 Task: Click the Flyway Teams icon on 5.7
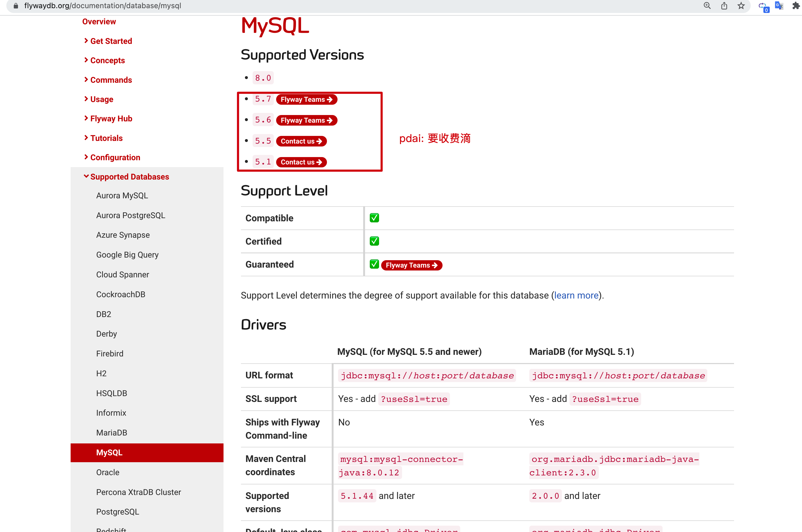point(307,99)
